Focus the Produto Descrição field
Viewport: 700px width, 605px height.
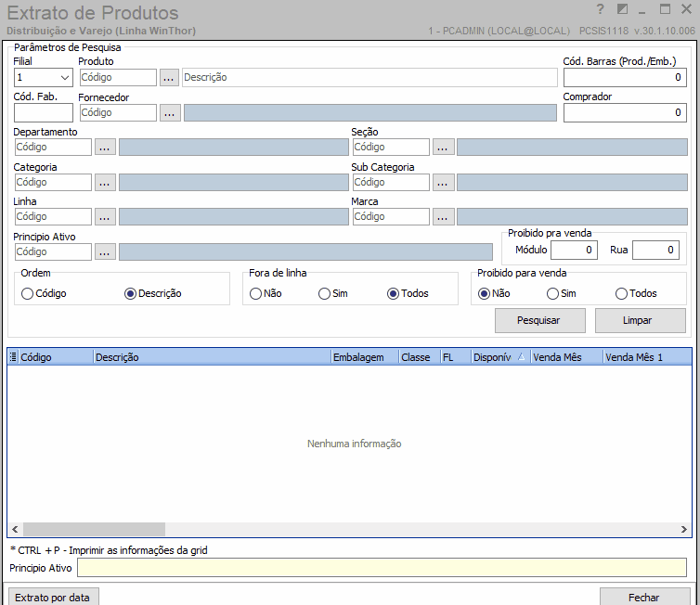(369, 78)
